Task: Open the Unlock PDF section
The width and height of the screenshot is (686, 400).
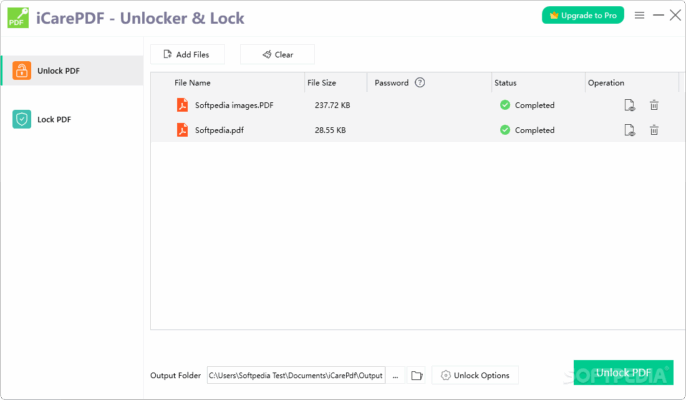Action: [72, 70]
